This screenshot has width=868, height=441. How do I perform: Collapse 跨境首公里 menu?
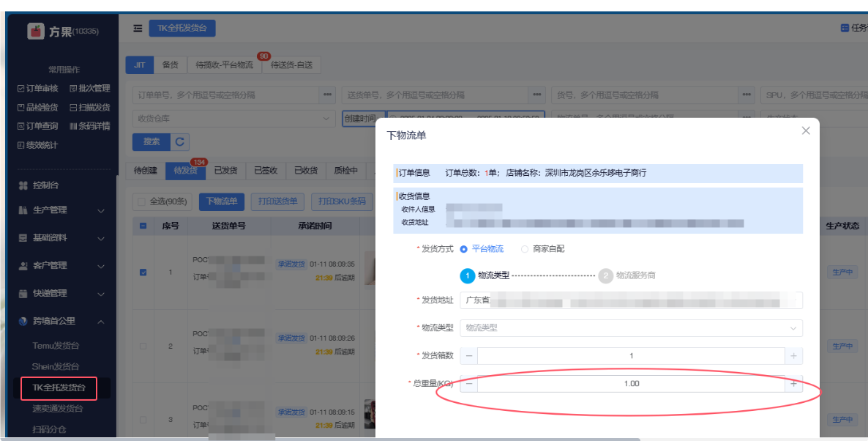(x=62, y=321)
